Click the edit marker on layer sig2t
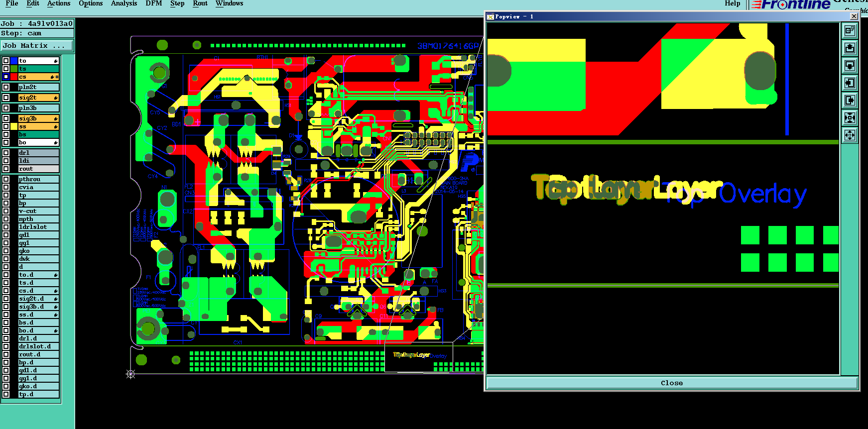868x429 pixels. 56,98
